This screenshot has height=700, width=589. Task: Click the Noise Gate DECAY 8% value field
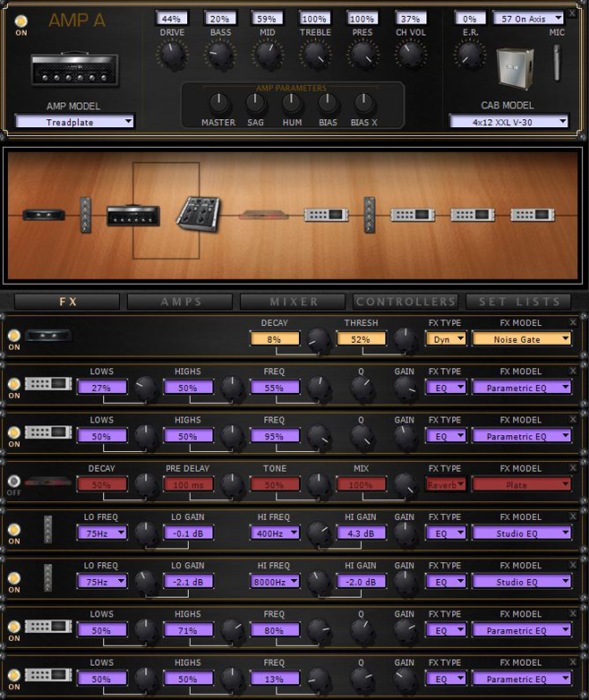coord(274,339)
